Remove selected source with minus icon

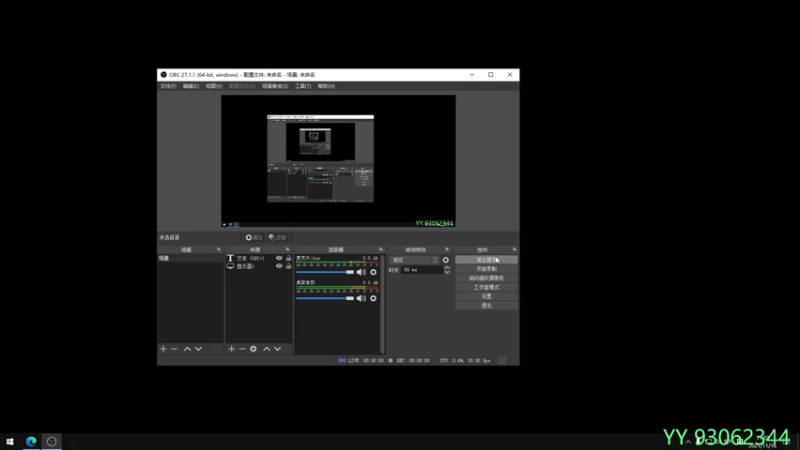pos(242,349)
